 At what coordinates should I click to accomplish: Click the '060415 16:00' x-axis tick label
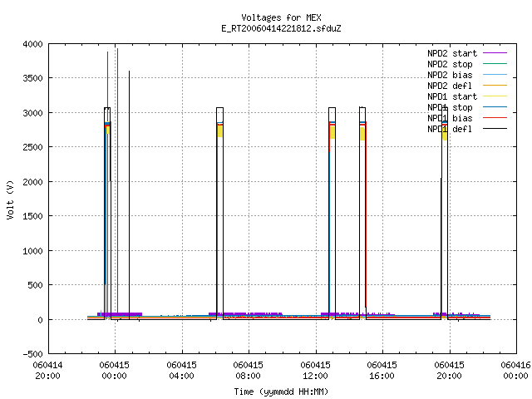[382, 371]
